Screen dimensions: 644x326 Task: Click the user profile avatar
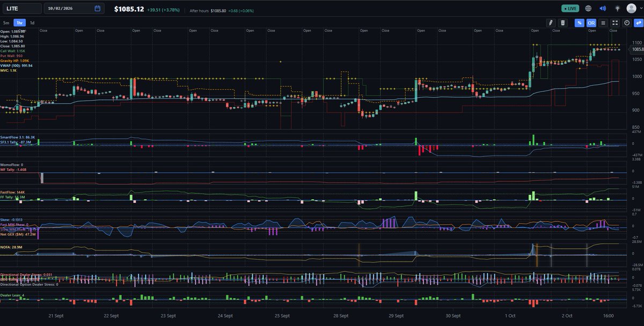631,9
